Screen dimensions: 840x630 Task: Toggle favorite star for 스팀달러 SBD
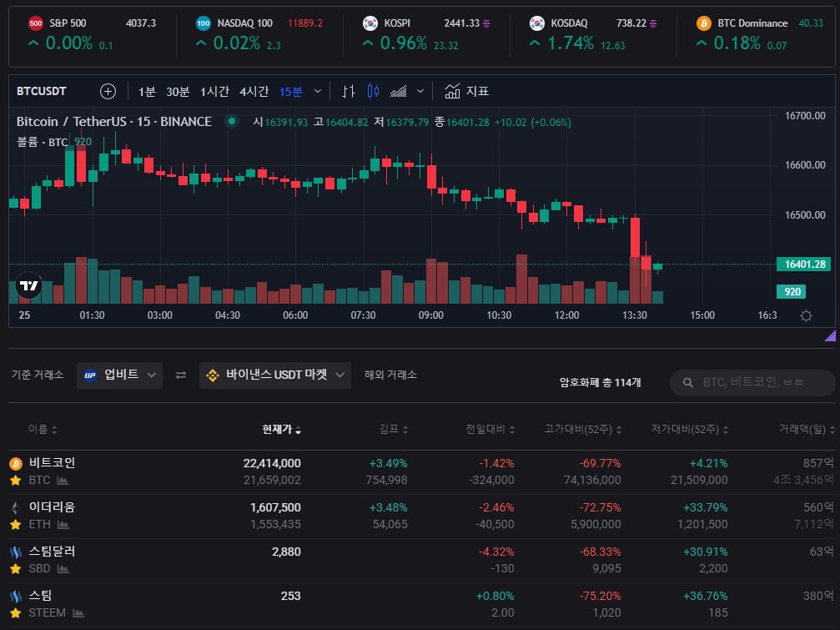tap(16, 568)
